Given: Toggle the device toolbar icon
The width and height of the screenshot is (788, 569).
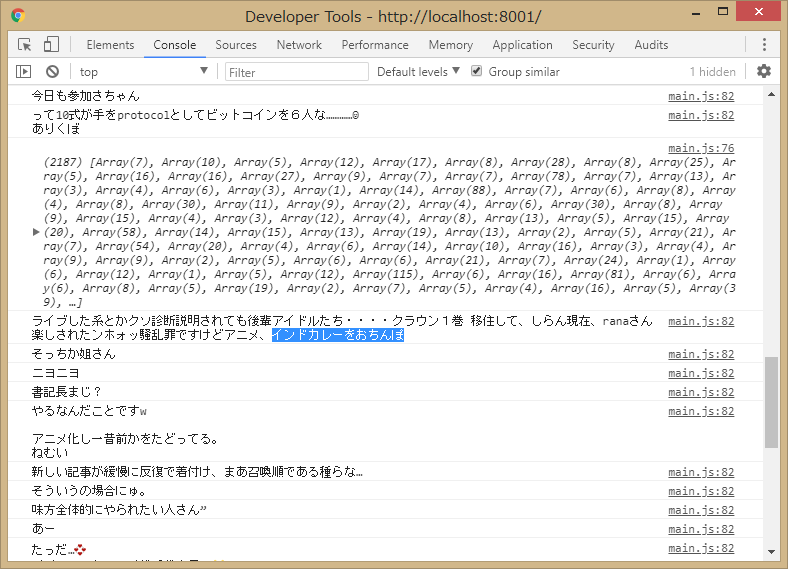Looking at the screenshot, I should 51,45.
